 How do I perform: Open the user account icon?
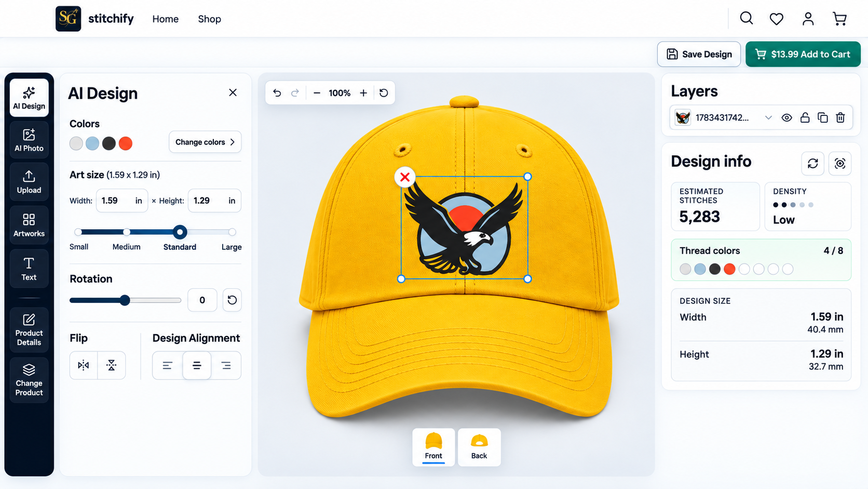click(808, 19)
